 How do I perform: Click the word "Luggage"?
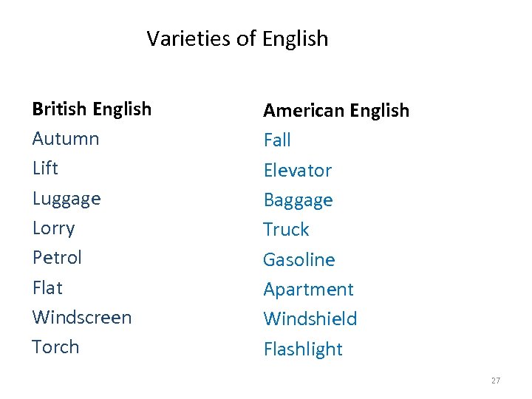[66, 199]
